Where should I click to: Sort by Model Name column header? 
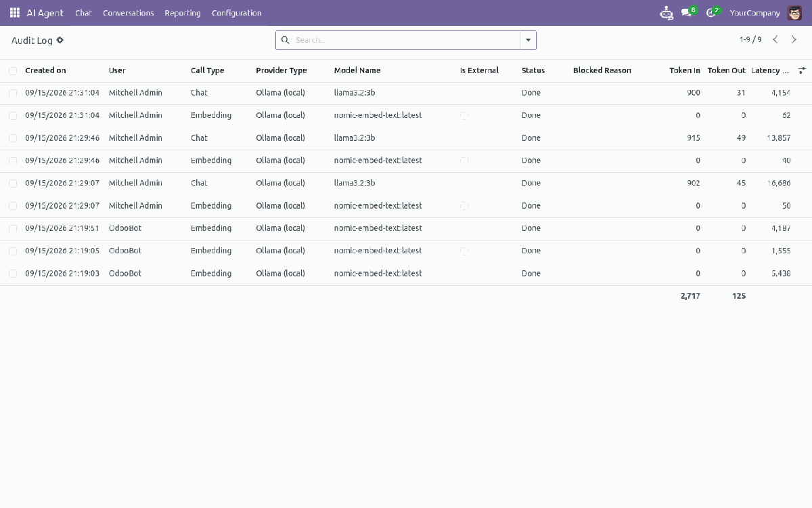click(357, 70)
